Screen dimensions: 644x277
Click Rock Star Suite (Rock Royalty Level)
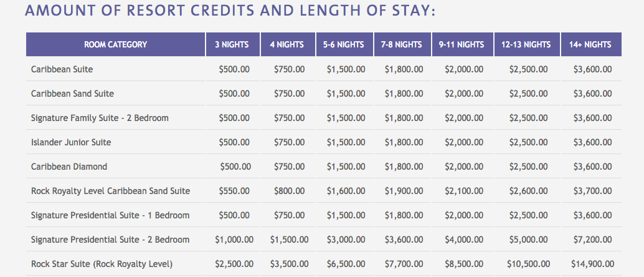pyautogui.click(x=102, y=264)
